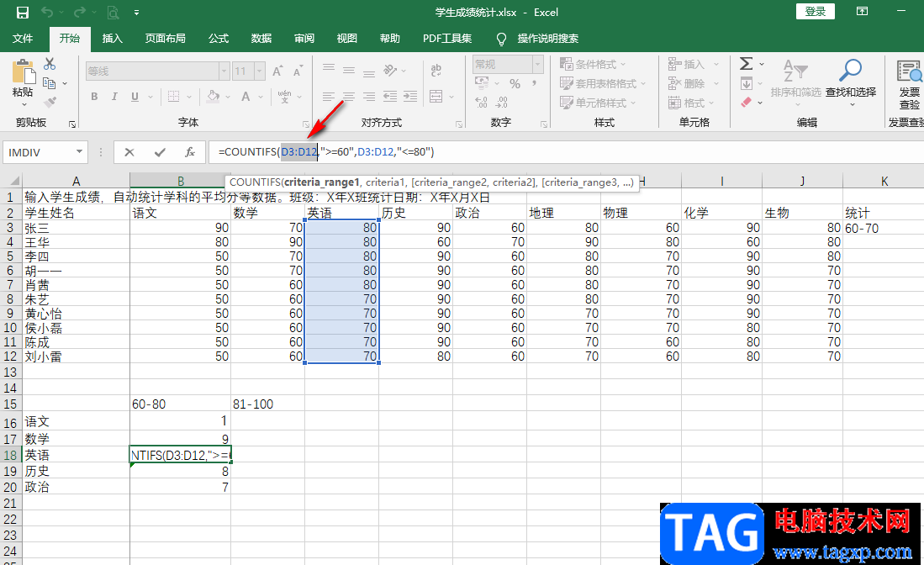
Task: Open the Font Color dropdown arrow
Action: tap(260, 97)
